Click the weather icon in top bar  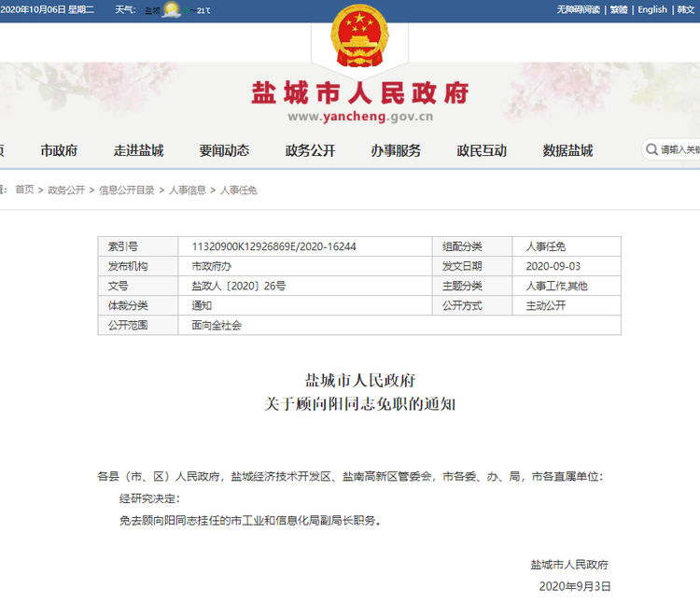click(x=171, y=10)
